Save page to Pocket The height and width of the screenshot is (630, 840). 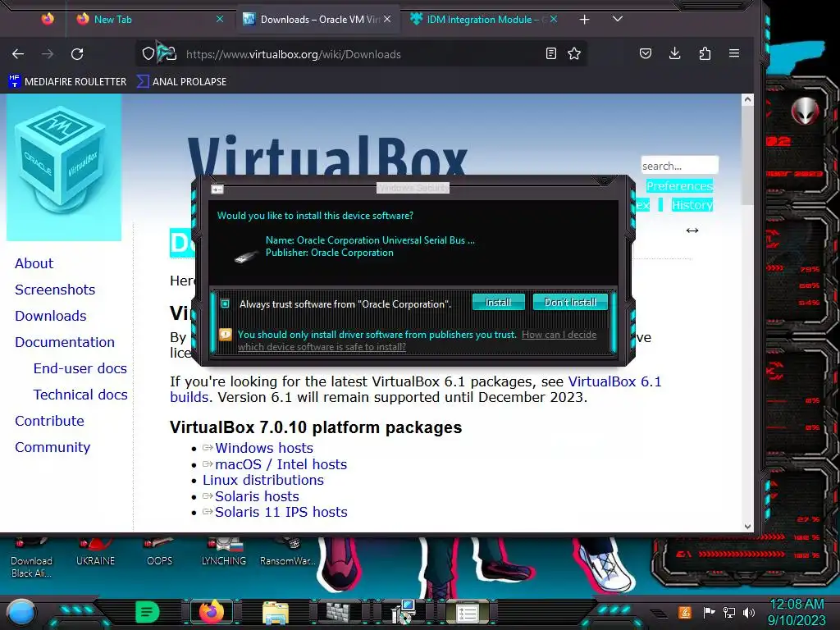(x=646, y=53)
